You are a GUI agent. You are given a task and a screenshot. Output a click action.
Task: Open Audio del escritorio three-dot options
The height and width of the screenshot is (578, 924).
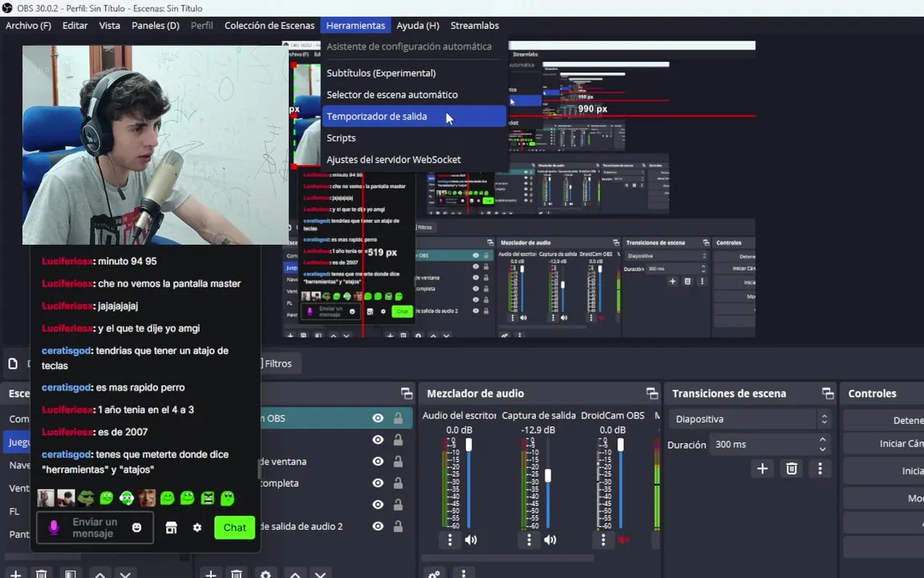point(450,539)
